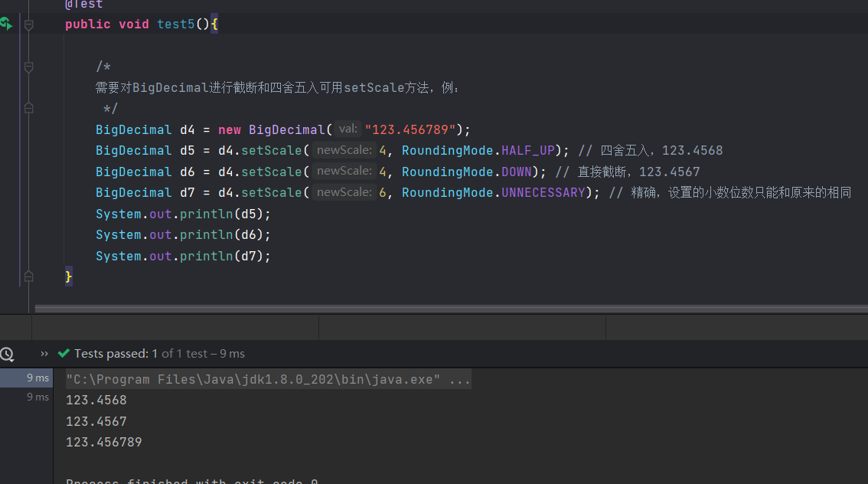Image resolution: width=868 pixels, height=484 pixels.
Task: Click the console output 123.4567
Action: tap(96, 421)
